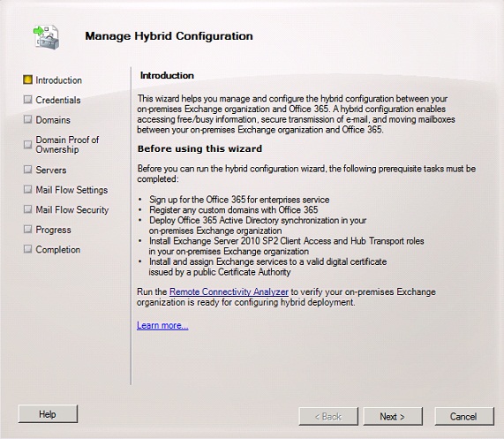Open the Mail Flow Security step label
The width and height of the screenshot is (504, 439).
pos(72,209)
